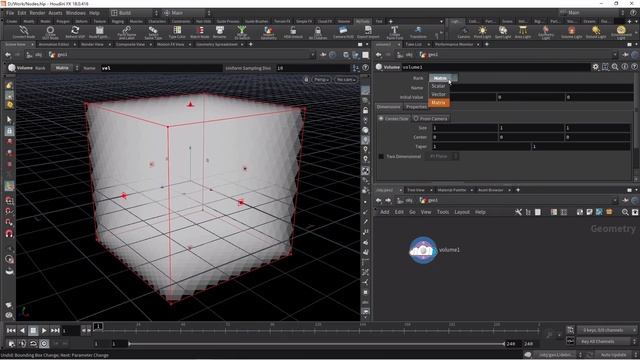The height and width of the screenshot is (360, 640).
Task: Click the Refresh VOP shelf tool
Action: click(75, 32)
